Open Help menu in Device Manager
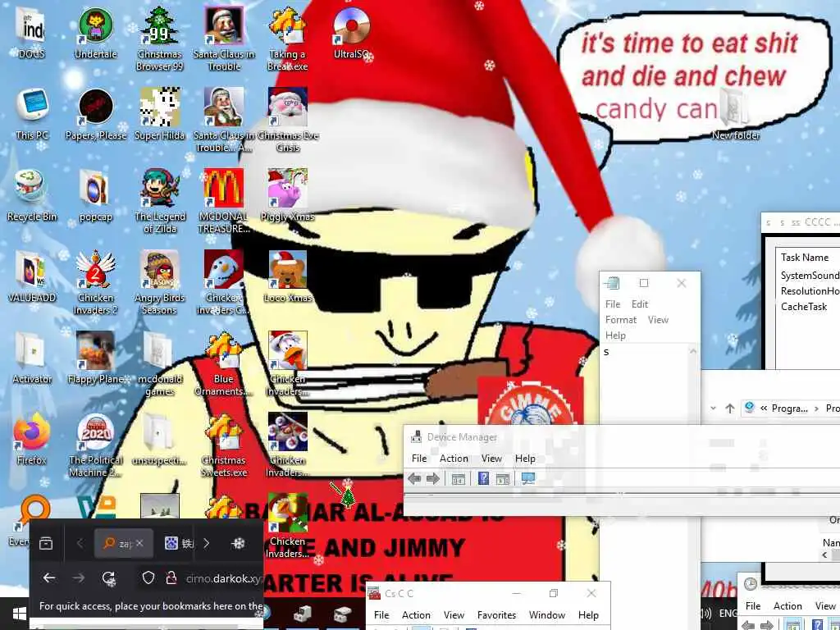840x630 pixels. pyautogui.click(x=525, y=459)
